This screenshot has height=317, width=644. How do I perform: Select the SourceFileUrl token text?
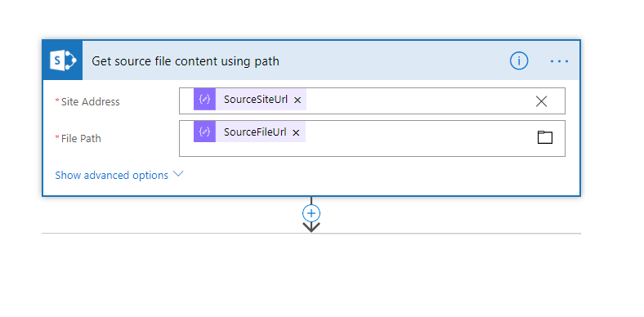[255, 132]
